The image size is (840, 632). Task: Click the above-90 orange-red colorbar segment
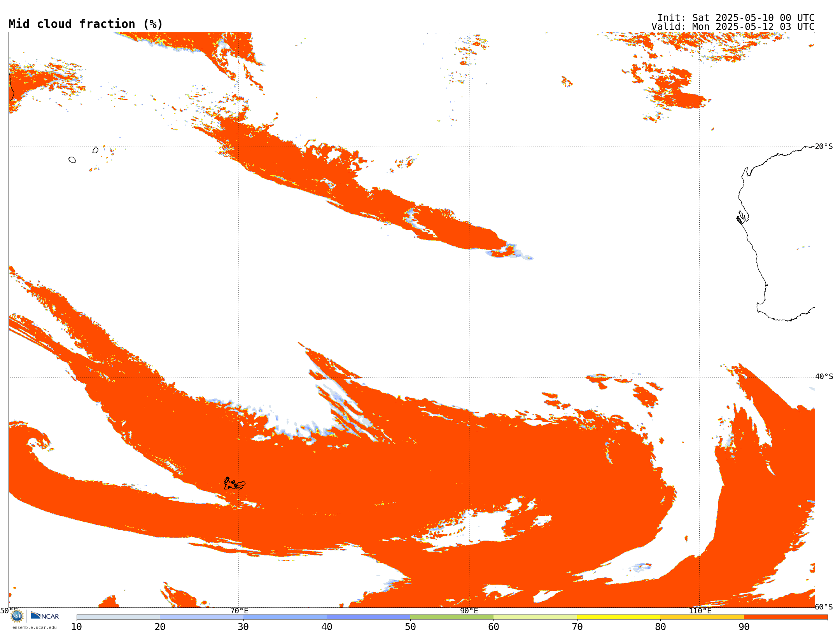click(x=786, y=617)
